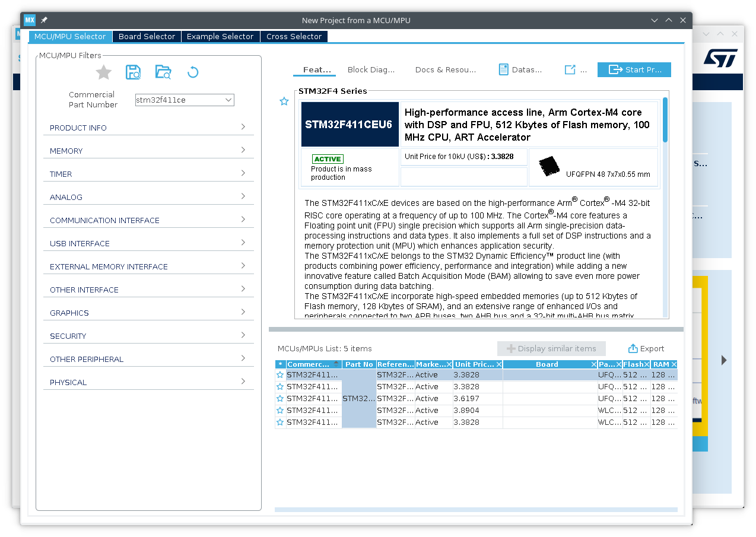Open the Commercial Part Number dropdown
The height and width of the screenshot is (537, 756).
point(228,100)
